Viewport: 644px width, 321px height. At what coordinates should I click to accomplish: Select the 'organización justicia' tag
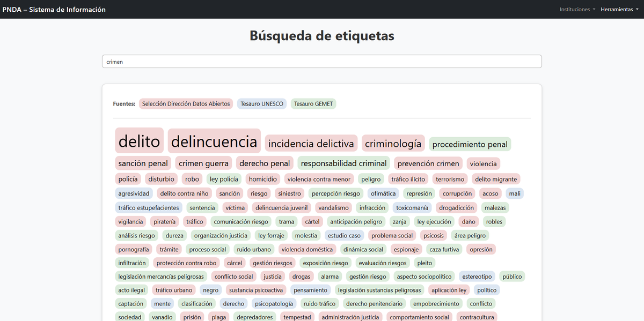[x=221, y=235]
